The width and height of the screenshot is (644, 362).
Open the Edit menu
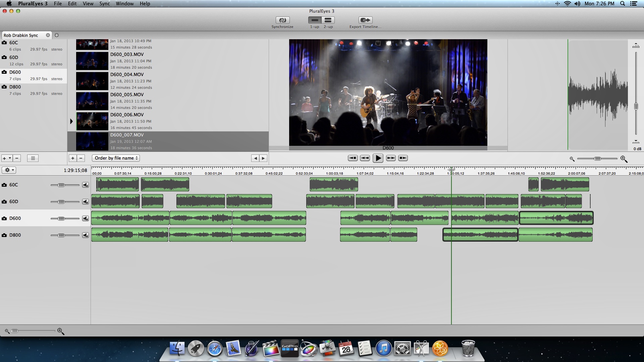click(x=72, y=3)
